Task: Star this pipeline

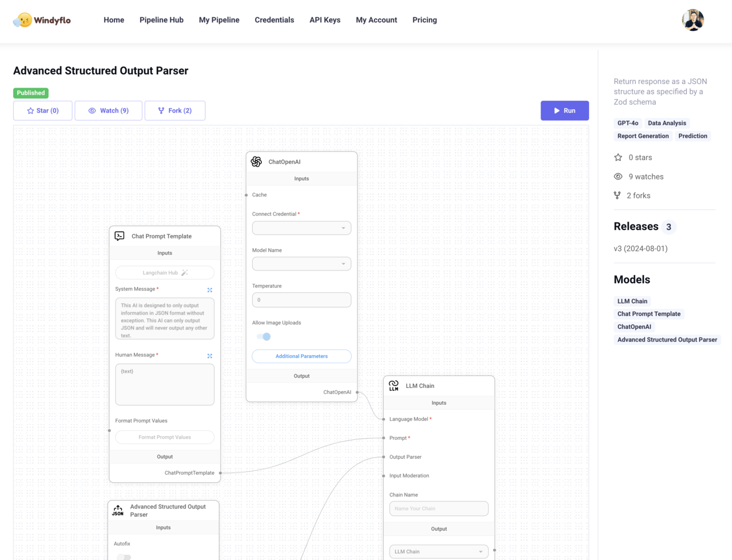Action: (43, 110)
